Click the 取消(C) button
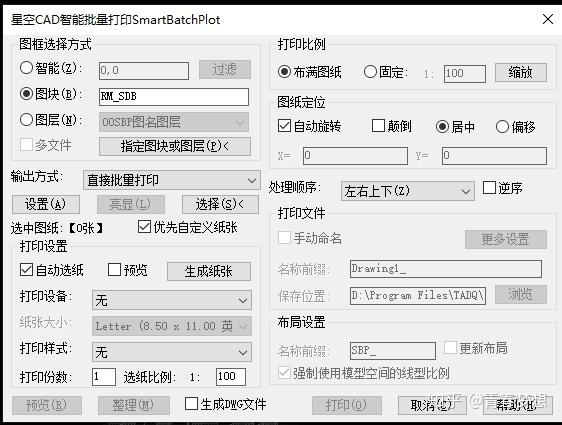562x425 pixels. pyautogui.click(x=432, y=405)
